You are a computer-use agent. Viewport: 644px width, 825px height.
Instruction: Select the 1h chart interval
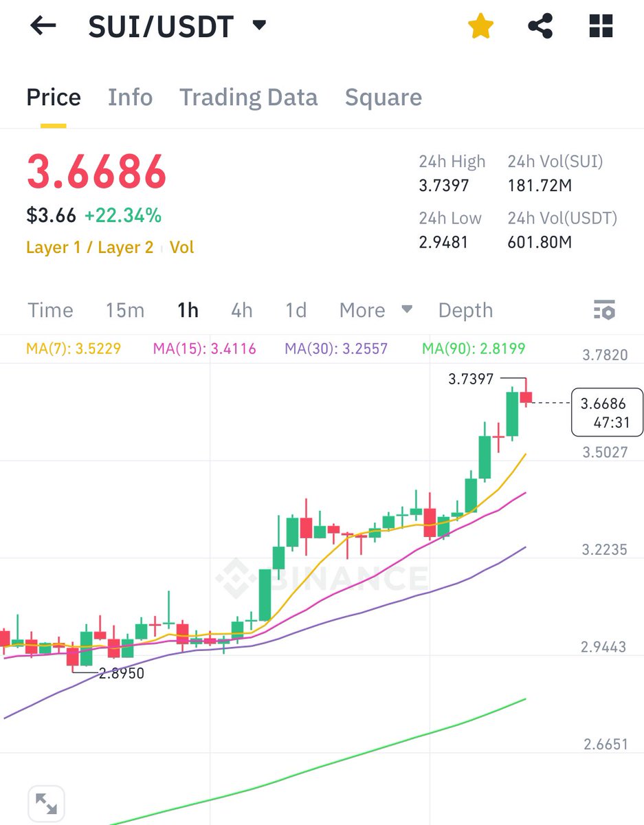tap(188, 310)
